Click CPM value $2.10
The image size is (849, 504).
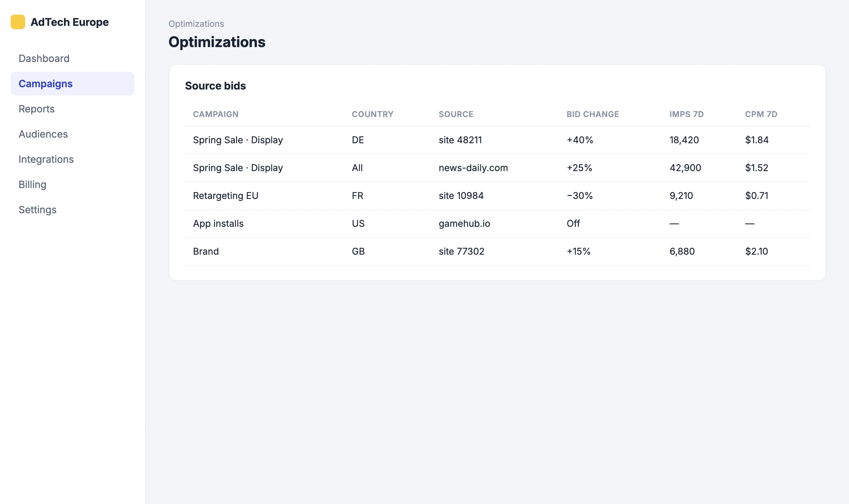tap(756, 251)
